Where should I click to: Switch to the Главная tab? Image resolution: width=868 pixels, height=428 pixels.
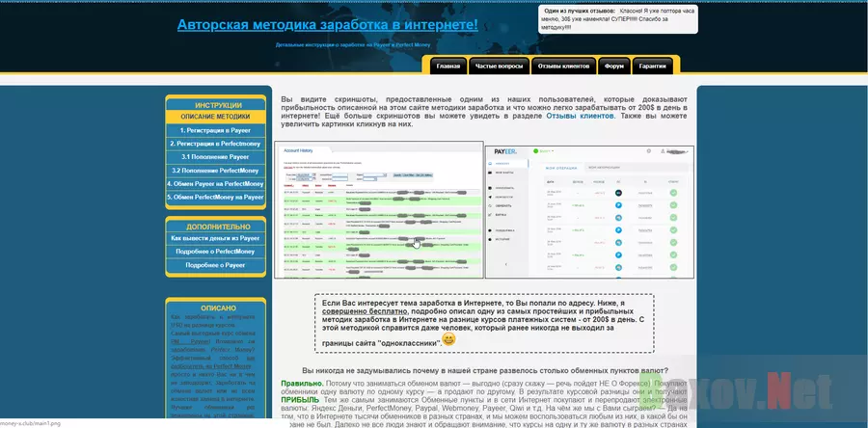[x=448, y=66]
